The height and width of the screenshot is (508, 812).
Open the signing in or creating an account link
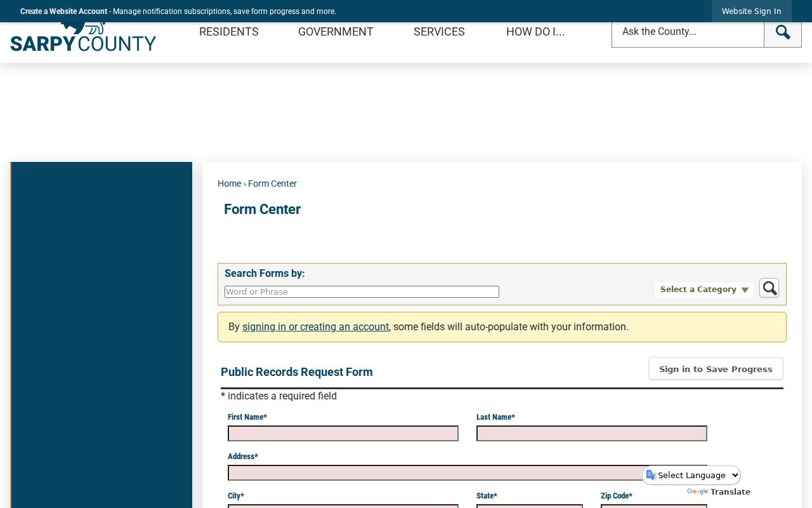coord(315,327)
